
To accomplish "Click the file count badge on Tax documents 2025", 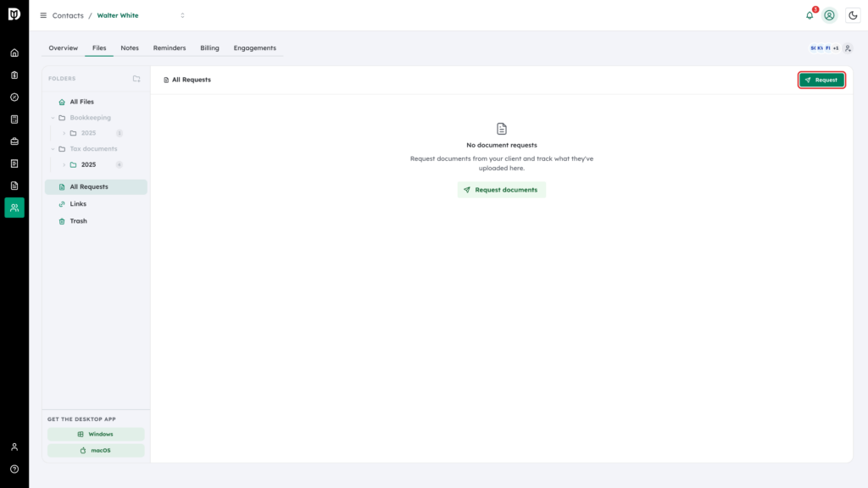I will (x=119, y=165).
